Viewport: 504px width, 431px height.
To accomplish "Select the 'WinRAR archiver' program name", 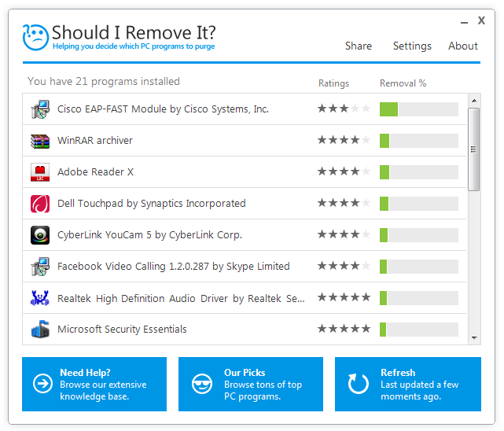I will 95,141.
